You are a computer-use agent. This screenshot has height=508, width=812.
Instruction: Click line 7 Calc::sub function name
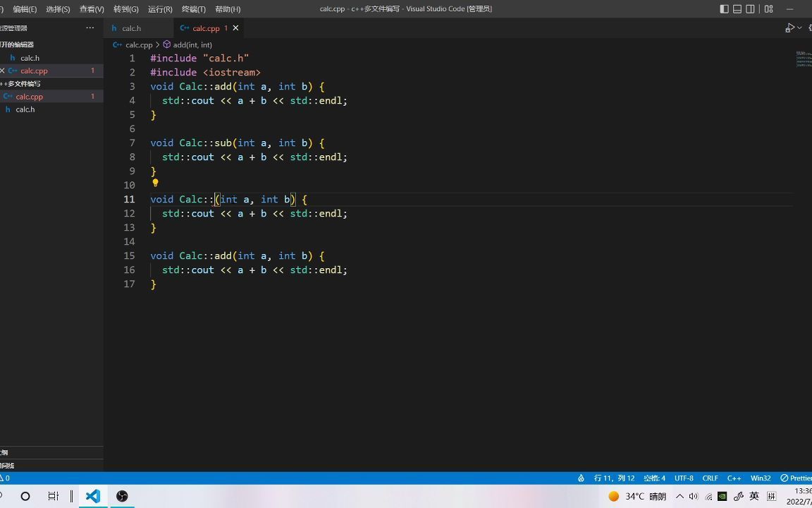pyautogui.click(x=223, y=143)
